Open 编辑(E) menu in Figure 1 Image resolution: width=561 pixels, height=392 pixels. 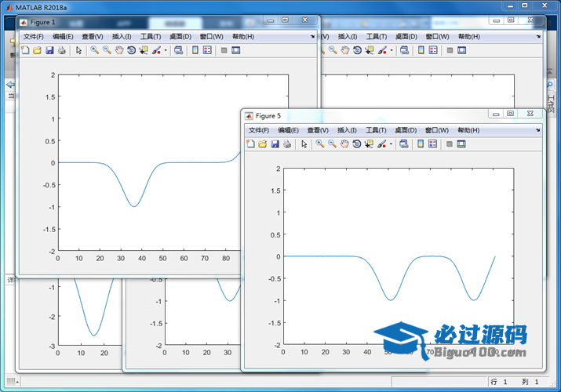[x=63, y=36]
